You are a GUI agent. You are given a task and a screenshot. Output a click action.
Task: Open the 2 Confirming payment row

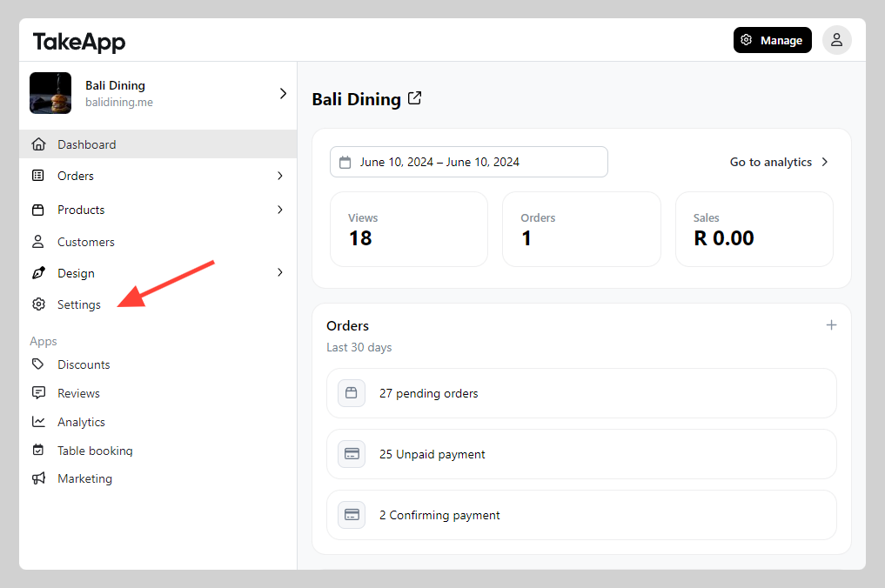click(x=581, y=515)
